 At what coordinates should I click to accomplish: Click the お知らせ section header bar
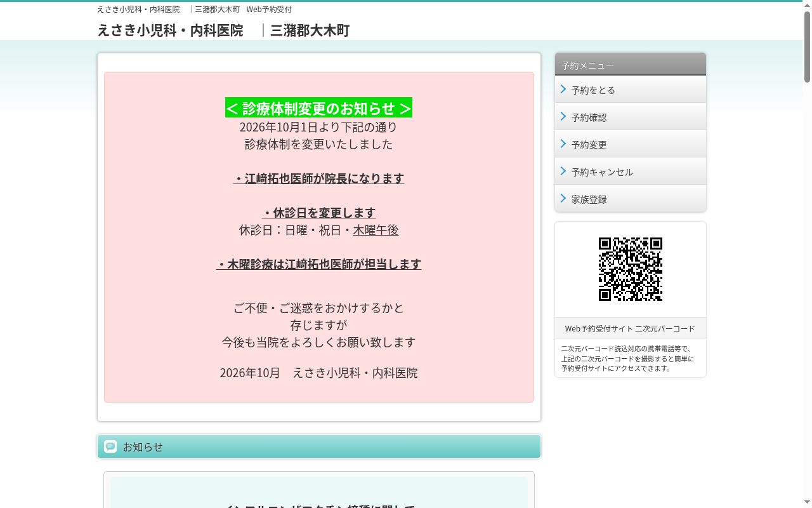319,446
